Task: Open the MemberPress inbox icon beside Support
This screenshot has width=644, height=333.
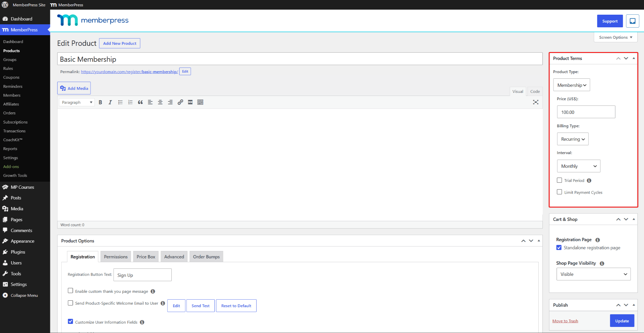Action: point(633,21)
